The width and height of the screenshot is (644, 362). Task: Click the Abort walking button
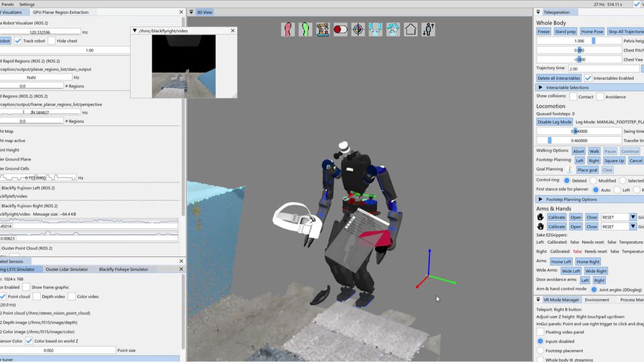[x=578, y=151]
